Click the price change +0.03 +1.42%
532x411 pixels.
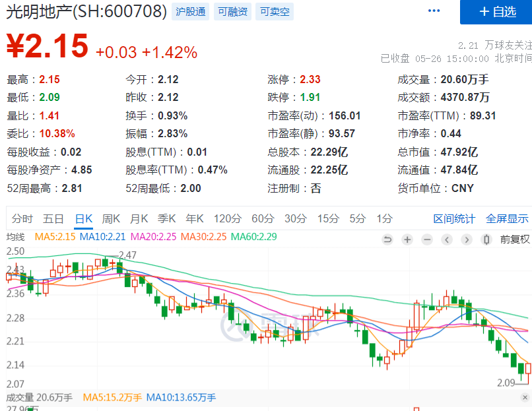(x=147, y=53)
